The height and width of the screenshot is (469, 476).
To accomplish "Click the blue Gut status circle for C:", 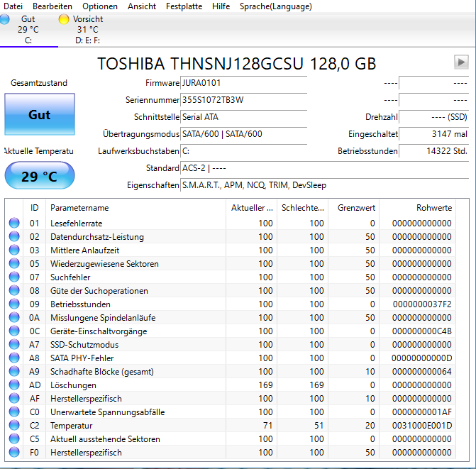I will (x=4, y=19).
